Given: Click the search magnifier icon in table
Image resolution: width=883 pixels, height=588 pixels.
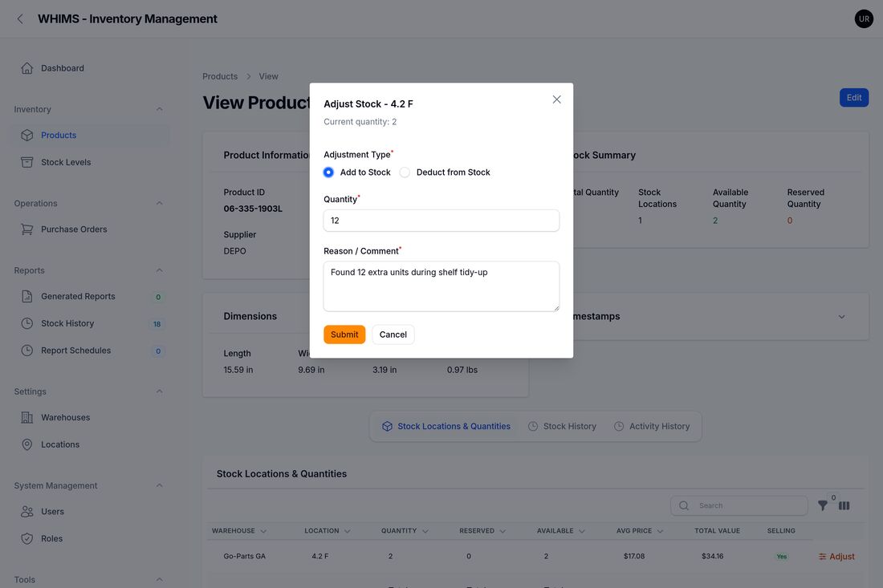Looking at the screenshot, I should click(684, 506).
